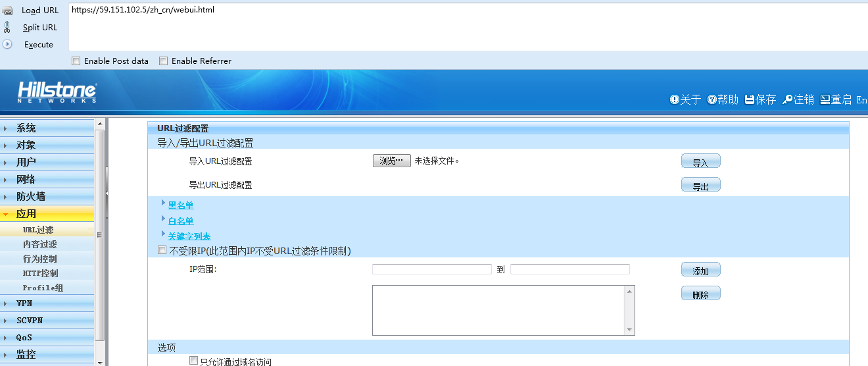868x366 pixels.
Task: Click the 导入 button
Action: (x=701, y=161)
